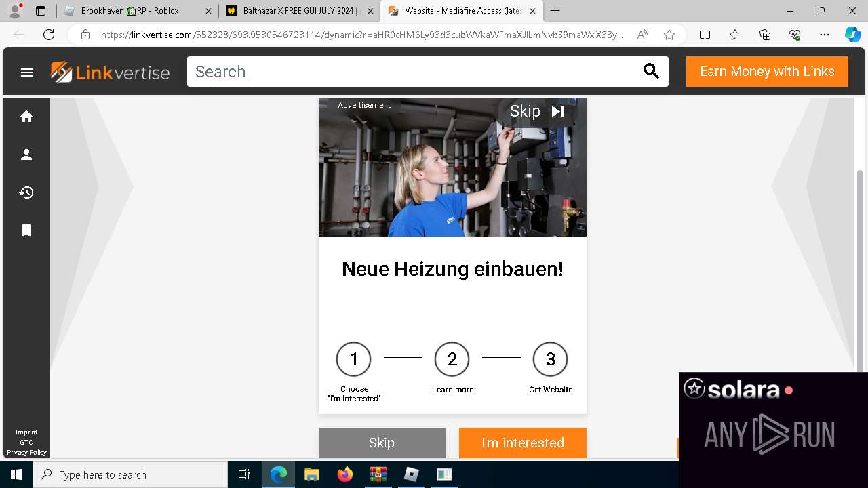The width and height of the screenshot is (868, 488).
Task: Click step 2 Learn more circle
Action: click(x=452, y=359)
